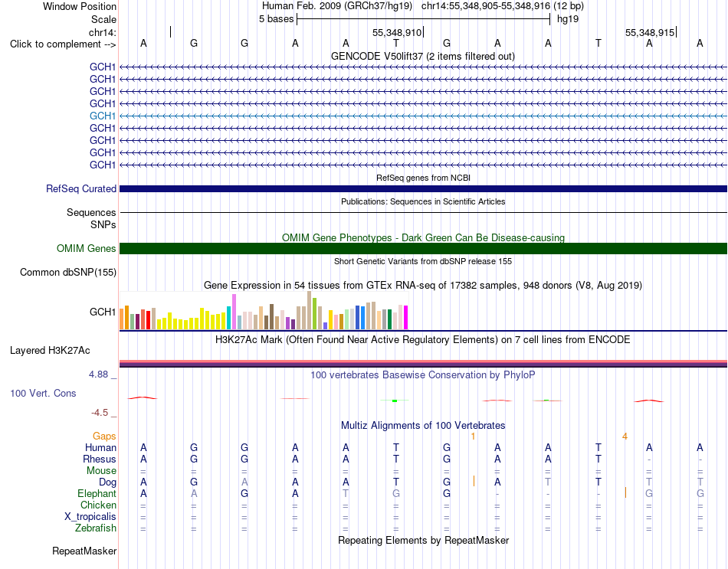This screenshot has width=728, height=569.
Task: Click the Scale track label
Action: click(x=103, y=19)
